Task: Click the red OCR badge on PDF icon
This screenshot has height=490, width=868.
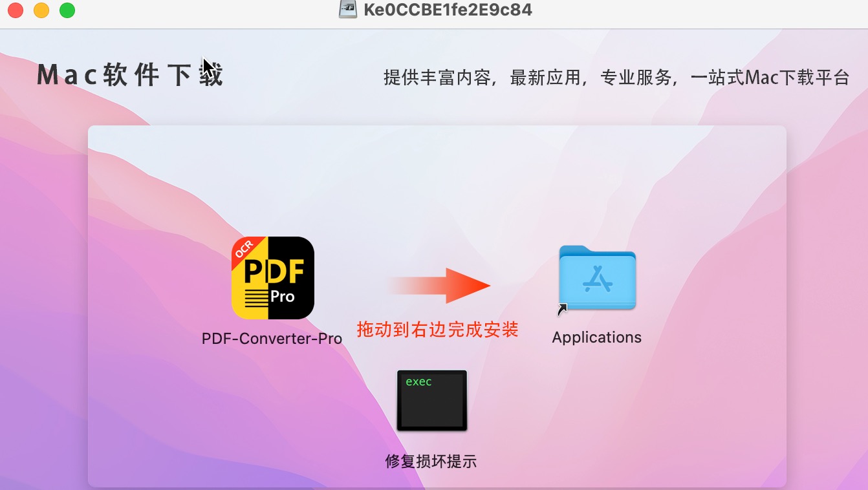Action: 244,249
